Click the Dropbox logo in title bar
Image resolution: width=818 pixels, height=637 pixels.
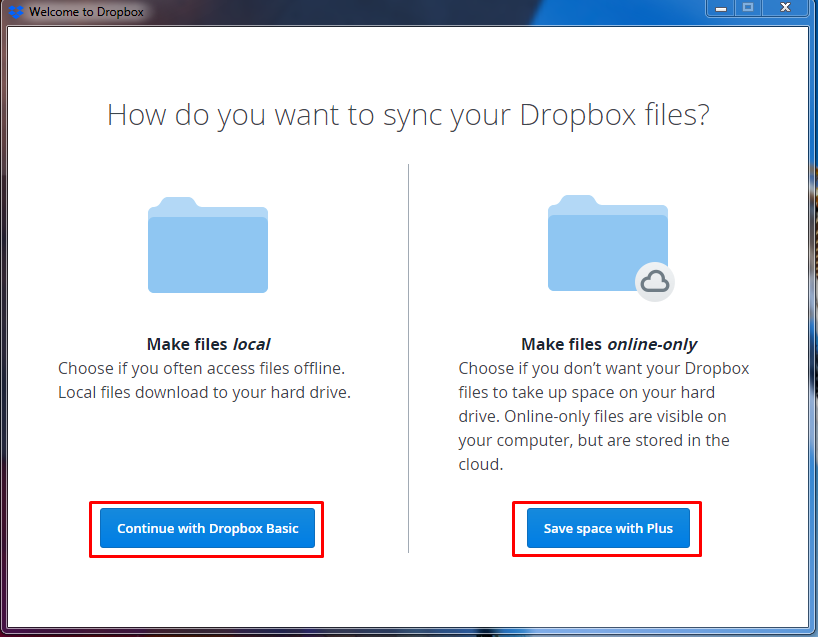click(16, 11)
